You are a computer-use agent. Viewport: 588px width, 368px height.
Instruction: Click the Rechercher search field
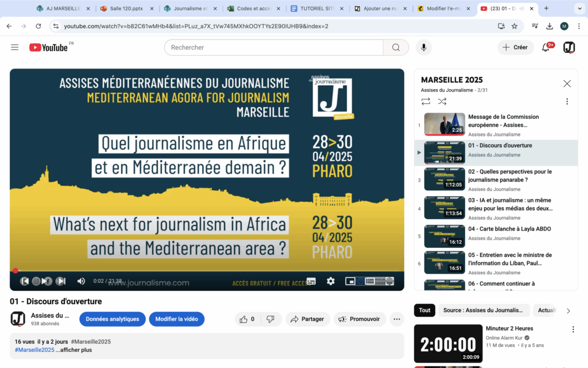(274, 47)
